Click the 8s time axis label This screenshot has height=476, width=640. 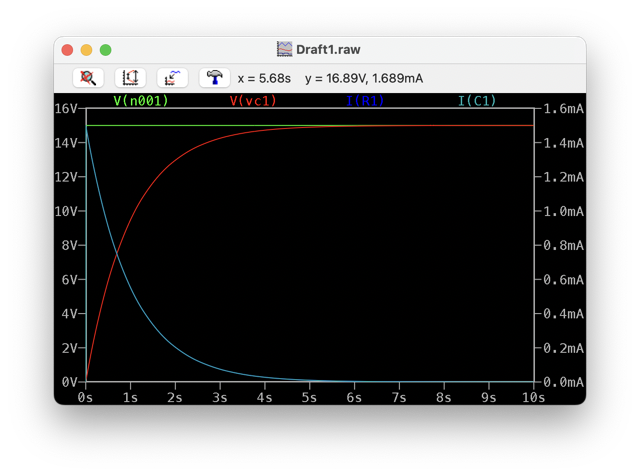443,397
